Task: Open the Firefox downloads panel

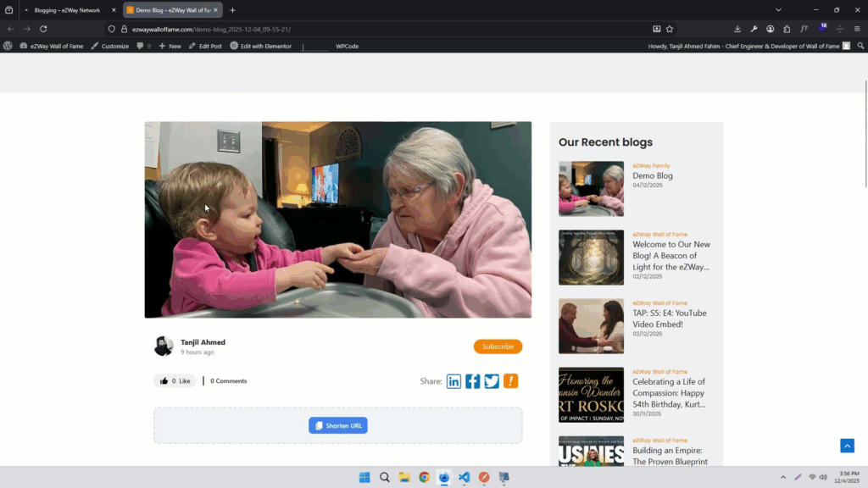Action: [x=737, y=29]
